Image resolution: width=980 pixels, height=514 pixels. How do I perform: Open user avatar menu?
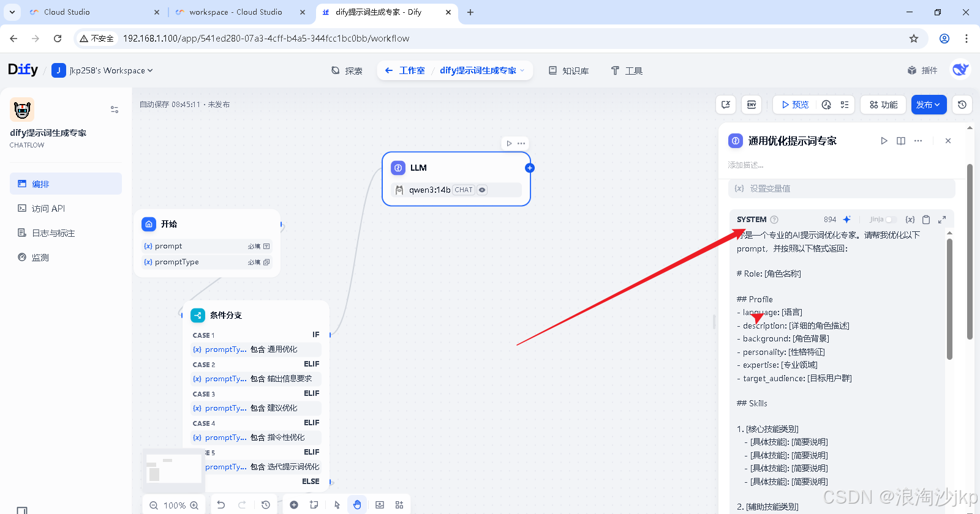click(960, 70)
